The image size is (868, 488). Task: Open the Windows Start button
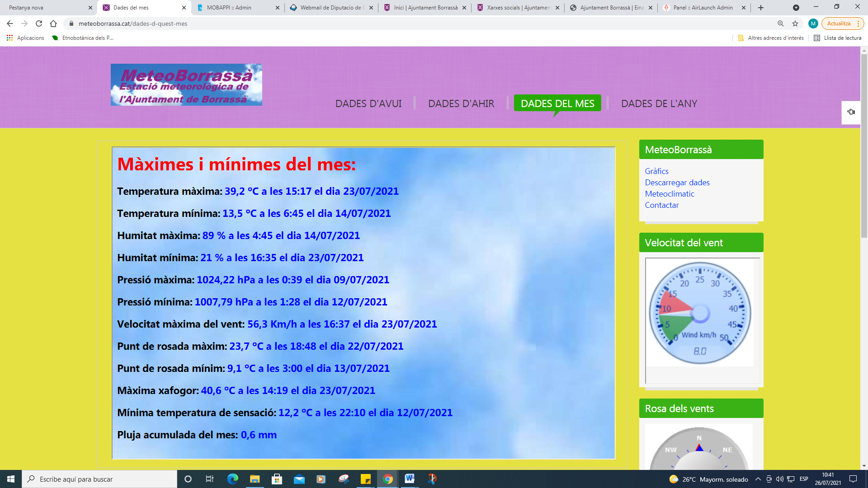tap(11, 479)
